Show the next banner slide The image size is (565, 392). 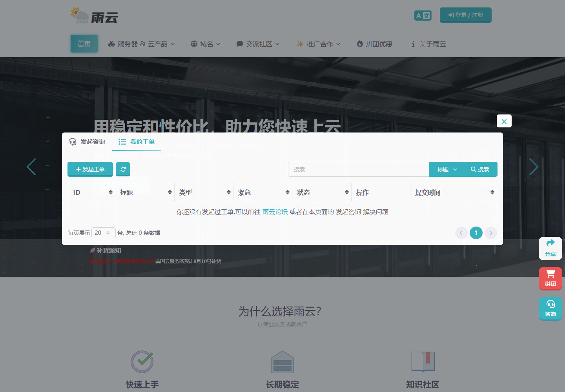tap(534, 167)
